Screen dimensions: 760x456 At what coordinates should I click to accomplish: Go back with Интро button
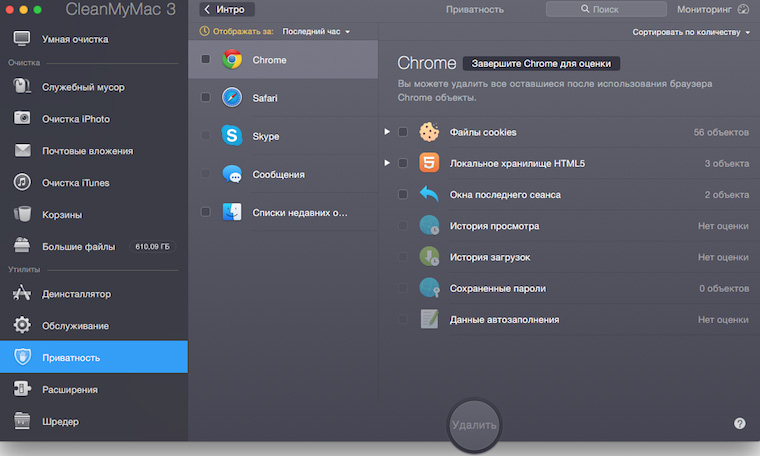(227, 9)
